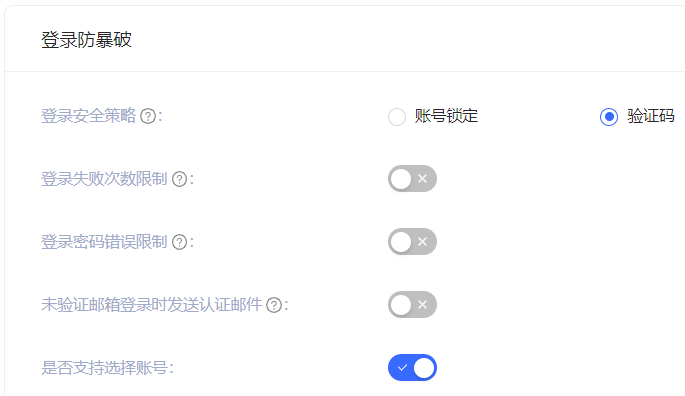Click X mark inside 登录密码错误限制 switch
This screenshot has width=685, height=396.
pos(422,242)
